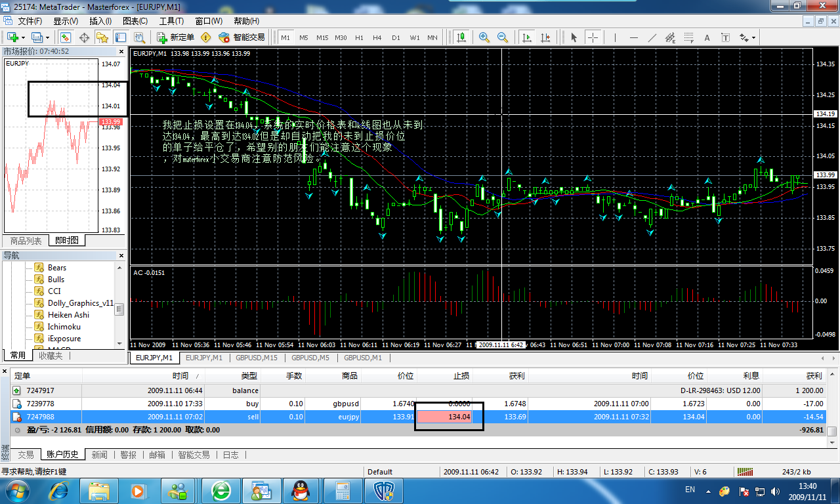Open the 工具(T) menu
The height and width of the screenshot is (504, 840).
click(171, 21)
